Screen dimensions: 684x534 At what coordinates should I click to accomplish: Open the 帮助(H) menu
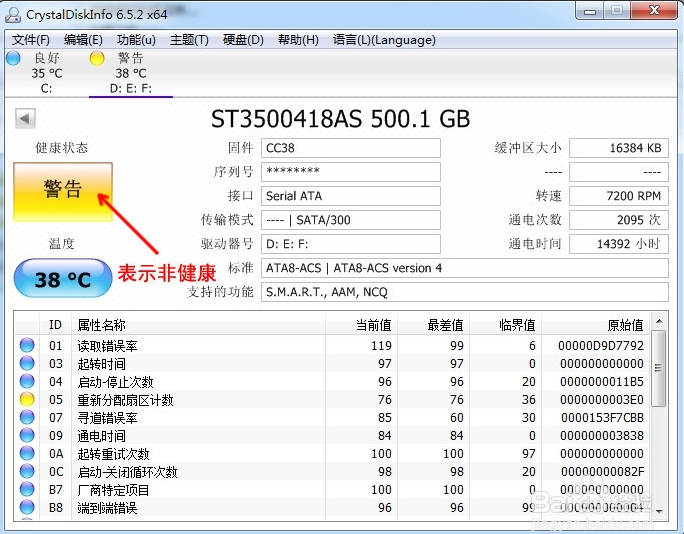[x=298, y=40]
